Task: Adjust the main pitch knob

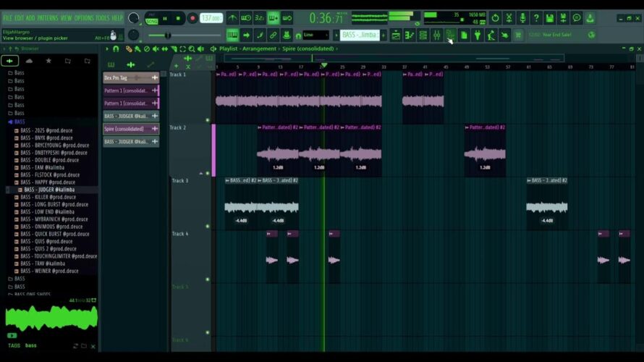Action: (133, 35)
